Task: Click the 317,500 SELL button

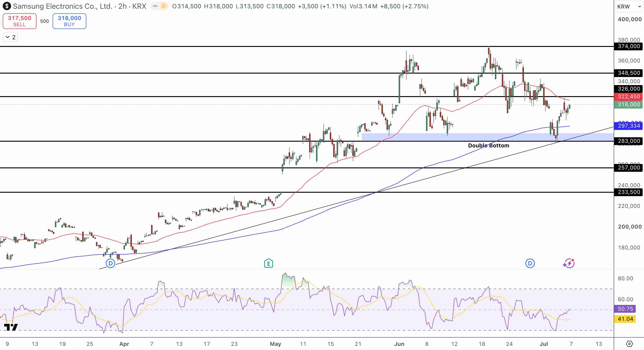Action: [x=20, y=21]
